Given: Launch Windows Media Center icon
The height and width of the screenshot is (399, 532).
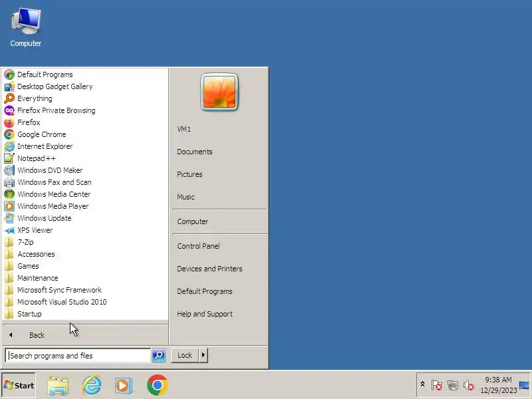Looking at the screenshot, I should click(9, 194).
